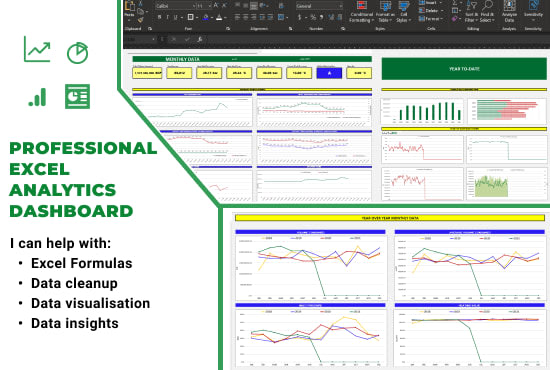This screenshot has width=550, height=370.
Task: Click the 'Data visualisation' bullet text
Action: point(90,303)
